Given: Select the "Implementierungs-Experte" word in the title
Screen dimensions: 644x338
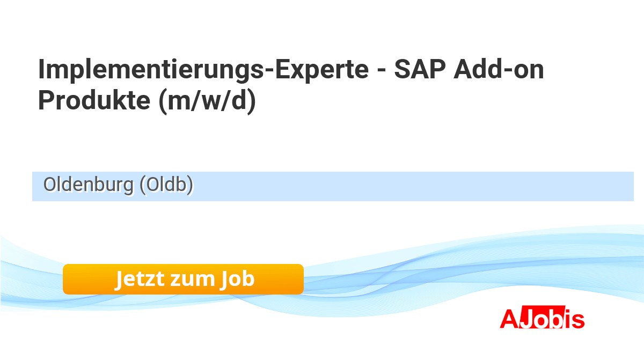Looking at the screenshot, I should click(203, 71).
